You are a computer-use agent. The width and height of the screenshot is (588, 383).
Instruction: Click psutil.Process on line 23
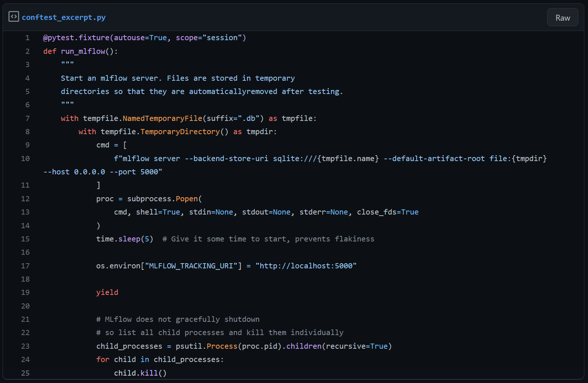(207, 346)
